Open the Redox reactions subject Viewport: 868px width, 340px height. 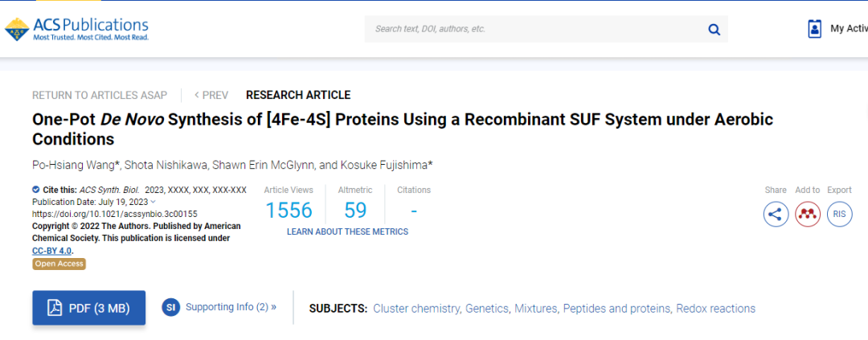[x=716, y=309]
